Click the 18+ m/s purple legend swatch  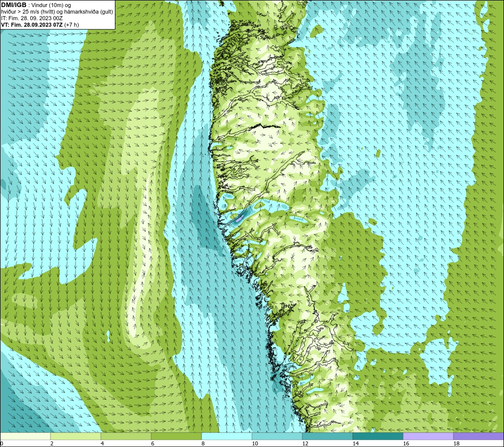(478, 436)
